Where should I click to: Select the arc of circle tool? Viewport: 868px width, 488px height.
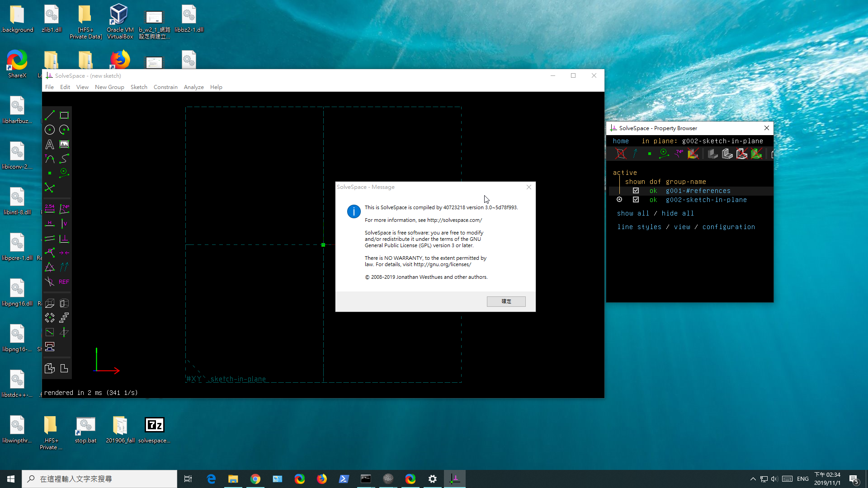coord(64,130)
